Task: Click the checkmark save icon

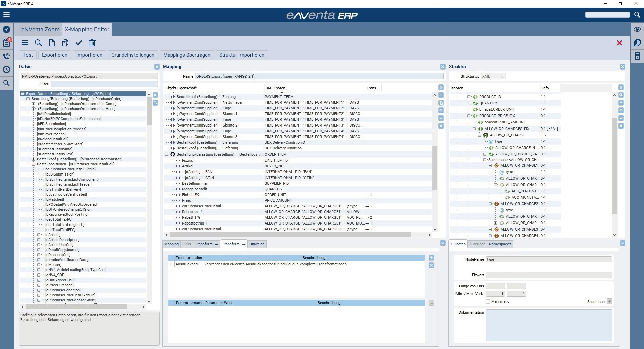Action: click(78, 43)
